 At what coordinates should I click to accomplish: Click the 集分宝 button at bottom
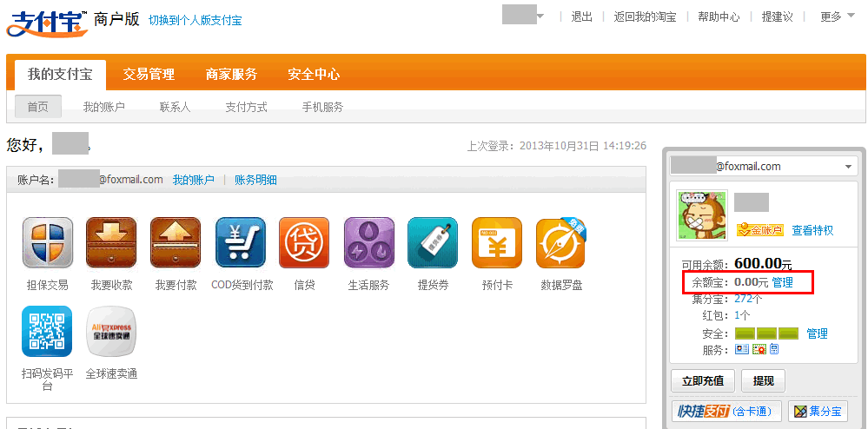pyautogui.click(x=818, y=412)
